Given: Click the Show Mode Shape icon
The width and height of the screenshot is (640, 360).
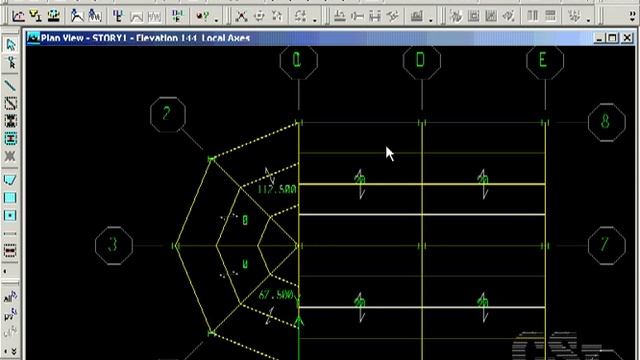Looking at the screenshot, I should [95, 16].
